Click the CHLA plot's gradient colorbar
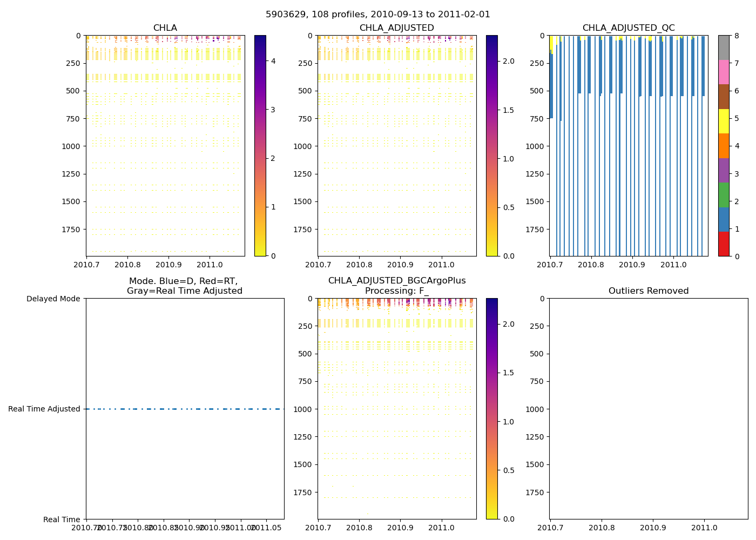Viewport: 756px width, 540px height. pos(260,146)
